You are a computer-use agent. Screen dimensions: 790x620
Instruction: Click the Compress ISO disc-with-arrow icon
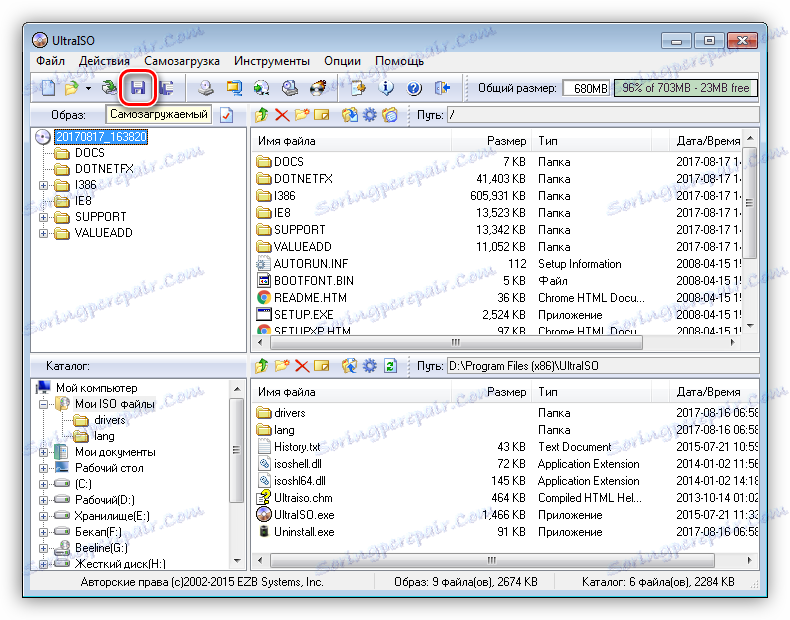tap(261, 88)
